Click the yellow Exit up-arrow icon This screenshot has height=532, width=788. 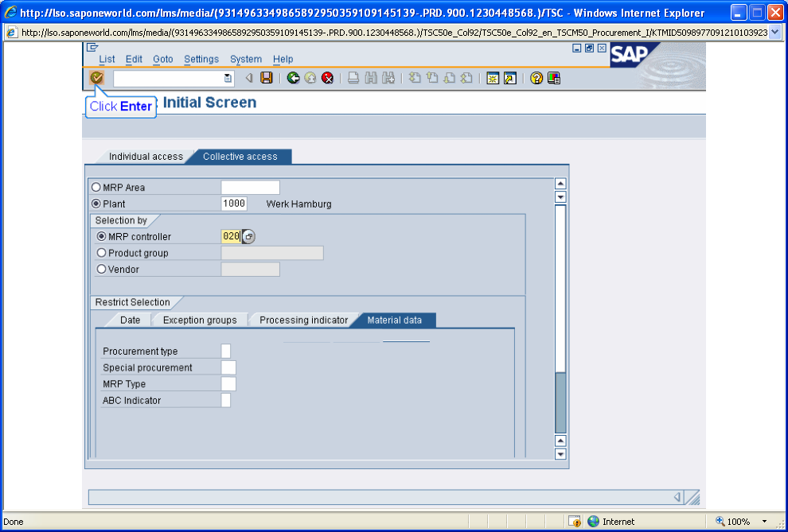click(310, 78)
